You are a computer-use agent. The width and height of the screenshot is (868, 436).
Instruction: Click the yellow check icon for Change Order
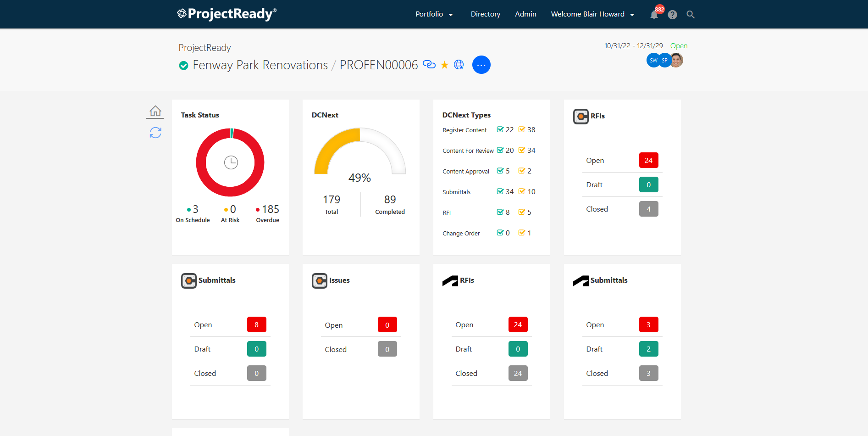(x=522, y=233)
